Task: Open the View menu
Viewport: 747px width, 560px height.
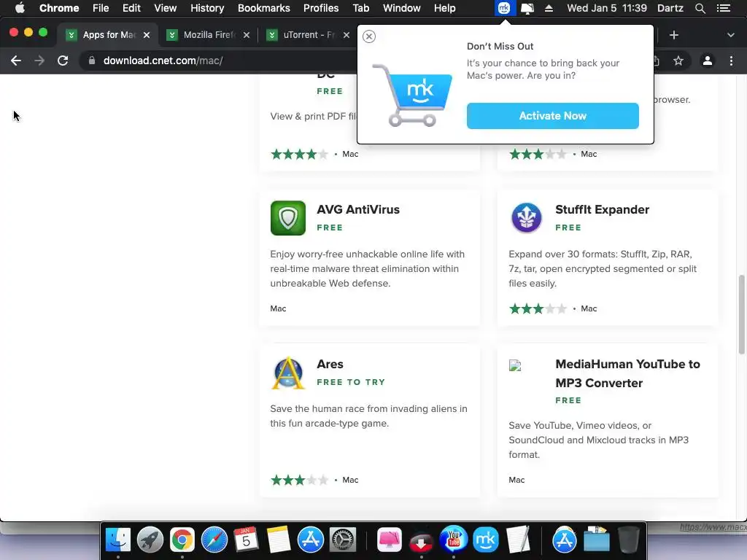Action: (166, 8)
